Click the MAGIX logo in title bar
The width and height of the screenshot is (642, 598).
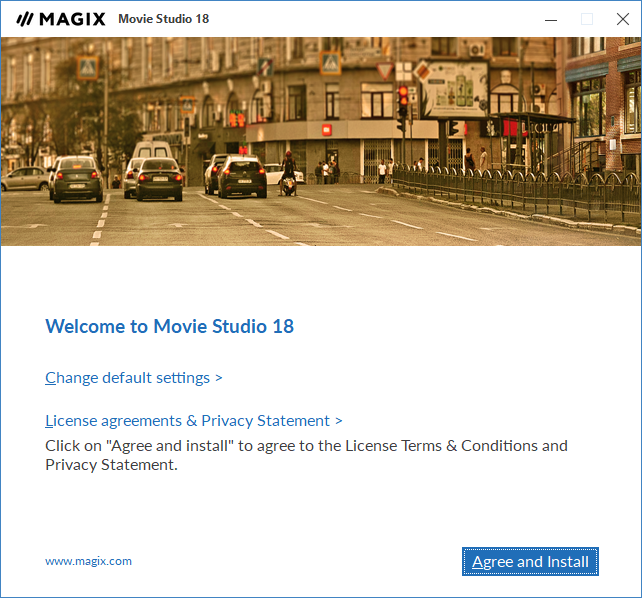coord(61,19)
